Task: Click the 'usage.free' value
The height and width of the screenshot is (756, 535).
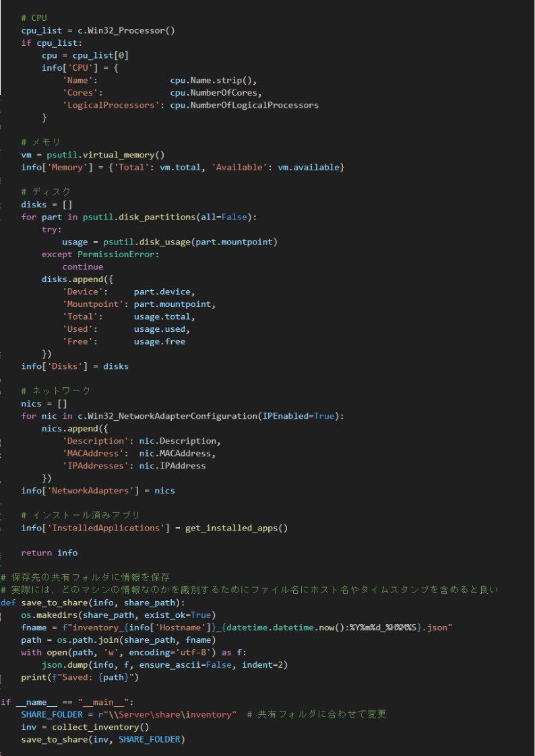Action: (x=160, y=341)
